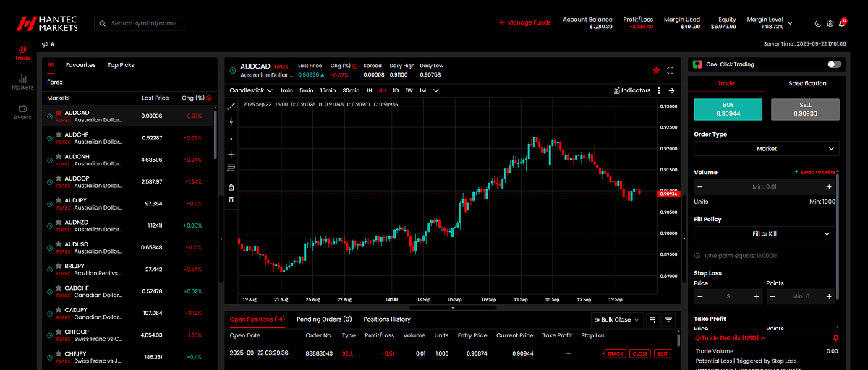This screenshot has width=868, height=370.
Task: Click TRACK on order 88888043
Action: point(616,353)
